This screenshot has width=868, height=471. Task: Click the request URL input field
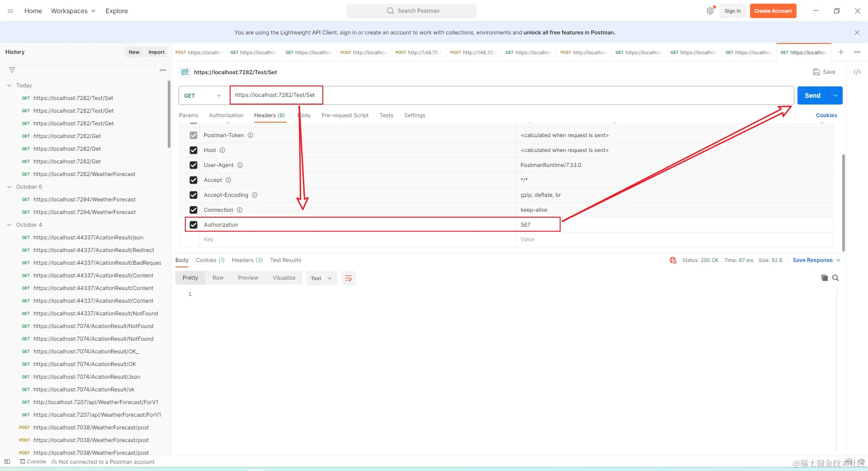coord(512,95)
